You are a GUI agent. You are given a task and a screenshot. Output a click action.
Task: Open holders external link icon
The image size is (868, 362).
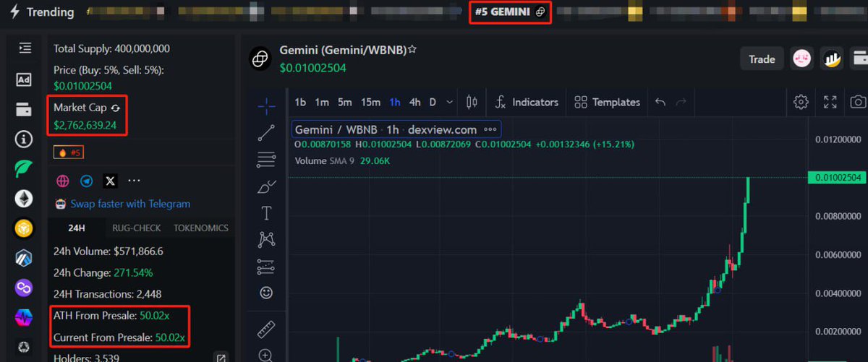click(221, 357)
